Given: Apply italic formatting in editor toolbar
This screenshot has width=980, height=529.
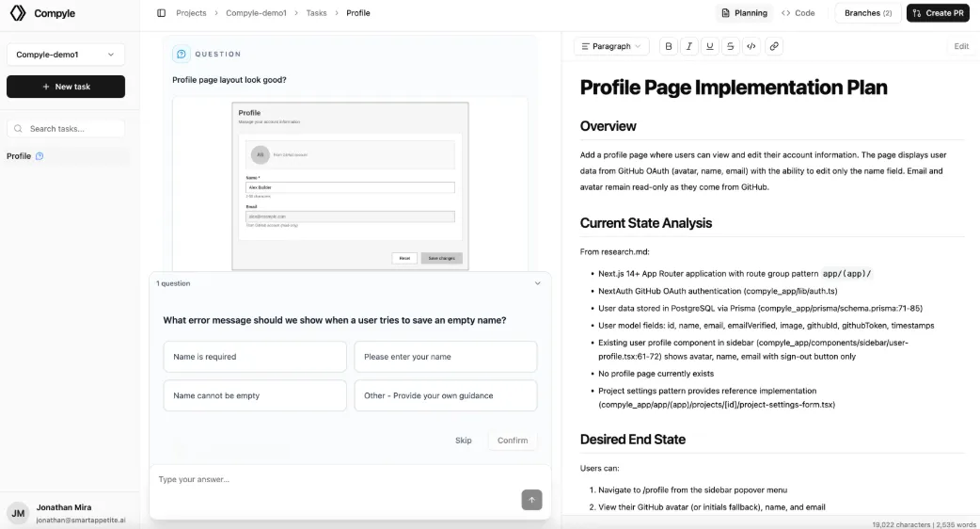Looking at the screenshot, I should coord(688,46).
